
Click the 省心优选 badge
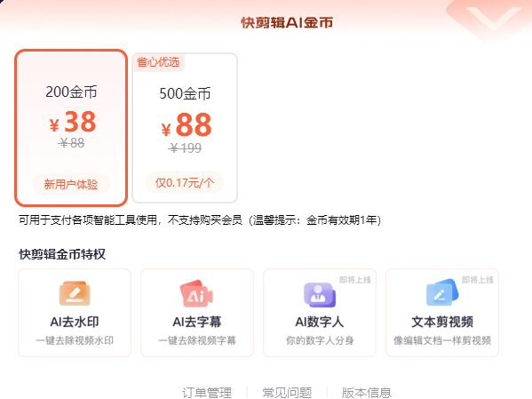tap(158, 62)
